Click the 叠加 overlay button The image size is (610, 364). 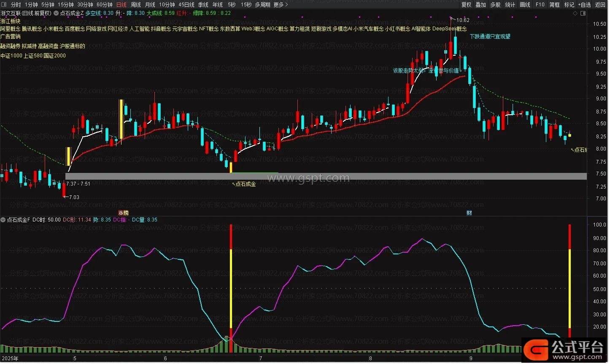481,5
